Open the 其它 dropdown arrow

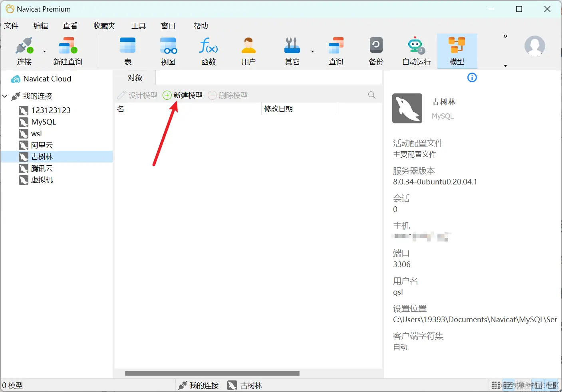(x=312, y=51)
